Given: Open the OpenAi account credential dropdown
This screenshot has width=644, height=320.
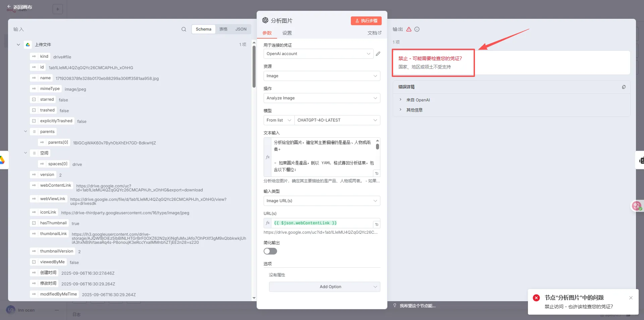Looking at the screenshot, I should [x=318, y=54].
